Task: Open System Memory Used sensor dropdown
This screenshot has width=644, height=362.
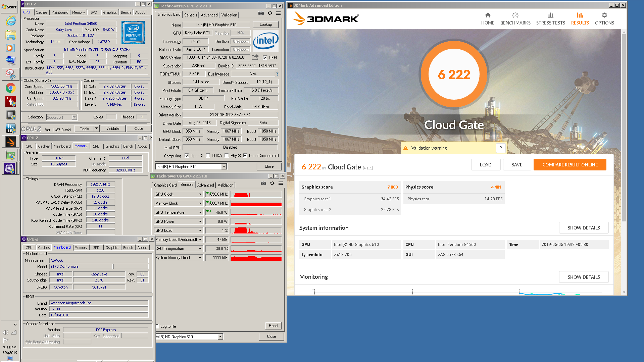Action: tap(200, 258)
